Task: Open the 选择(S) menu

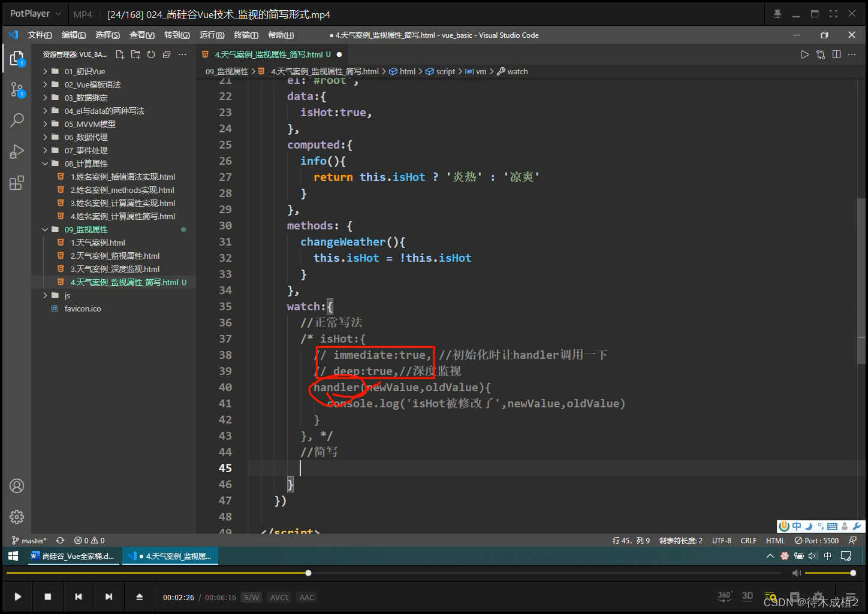Action: click(107, 35)
